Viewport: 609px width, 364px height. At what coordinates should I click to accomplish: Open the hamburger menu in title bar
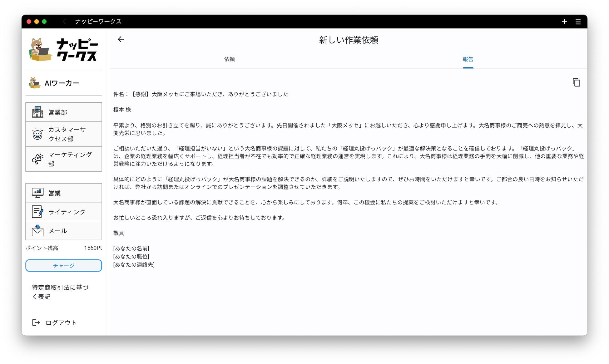(x=578, y=22)
